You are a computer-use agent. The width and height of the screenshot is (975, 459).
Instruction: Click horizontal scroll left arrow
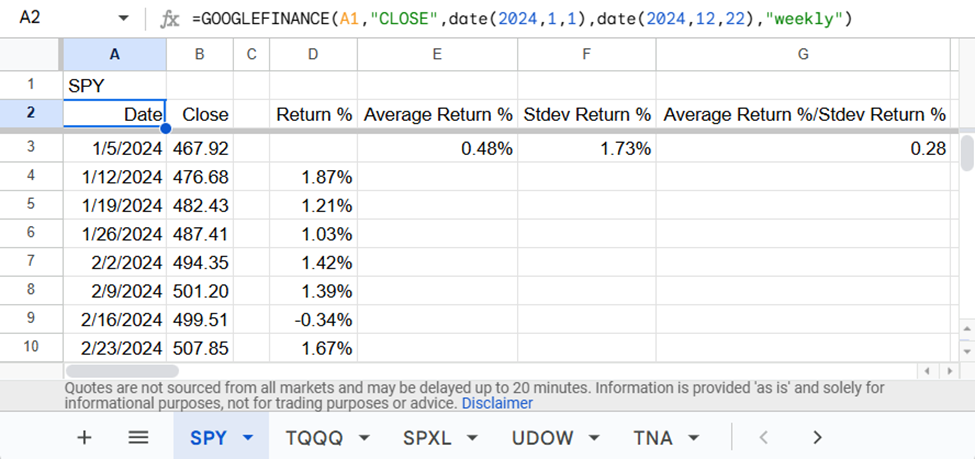pyautogui.click(x=925, y=372)
